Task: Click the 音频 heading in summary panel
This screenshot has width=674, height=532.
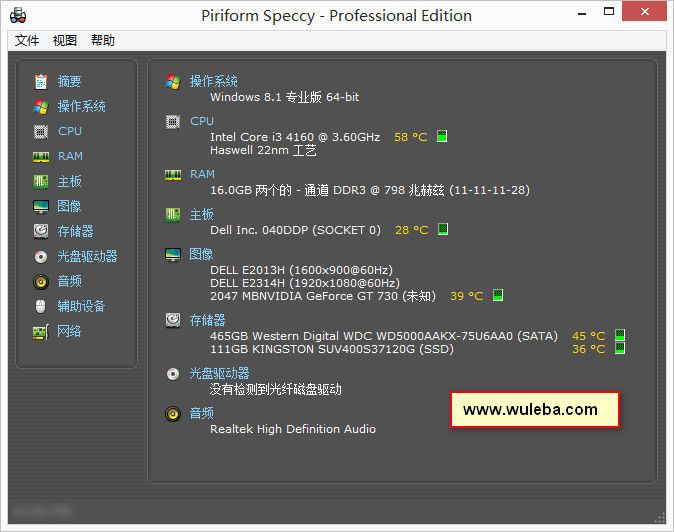Action: (201, 413)
